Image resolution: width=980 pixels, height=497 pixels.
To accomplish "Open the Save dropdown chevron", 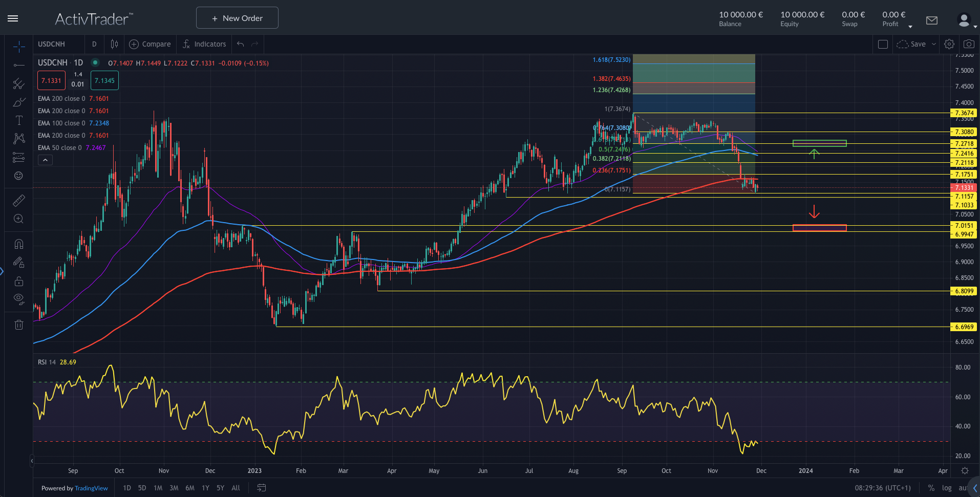I will pos(934,44).
